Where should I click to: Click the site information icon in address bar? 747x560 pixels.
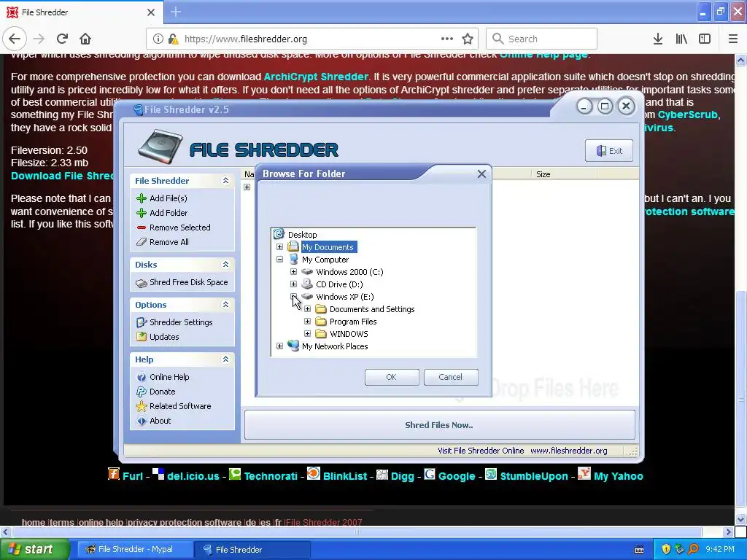tap(158, 39)
